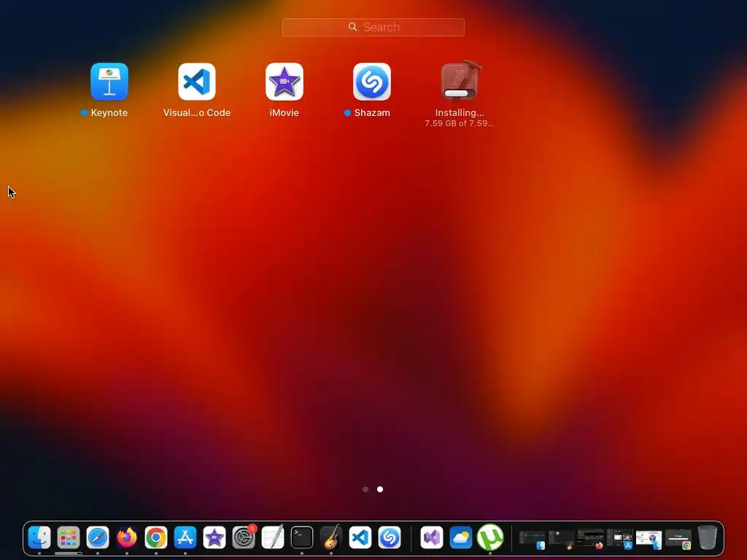Select the second Launchpad page dot
Image resolution: width=747 pixels, height=560 pixels.
(x=379, y=489)
